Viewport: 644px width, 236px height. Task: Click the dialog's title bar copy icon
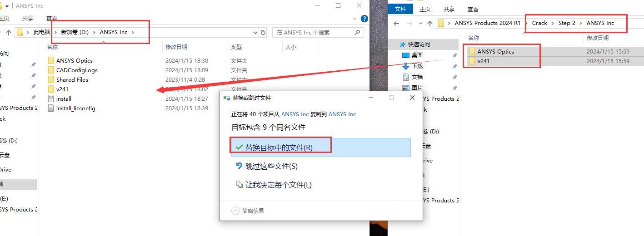[x=227, y=98]
